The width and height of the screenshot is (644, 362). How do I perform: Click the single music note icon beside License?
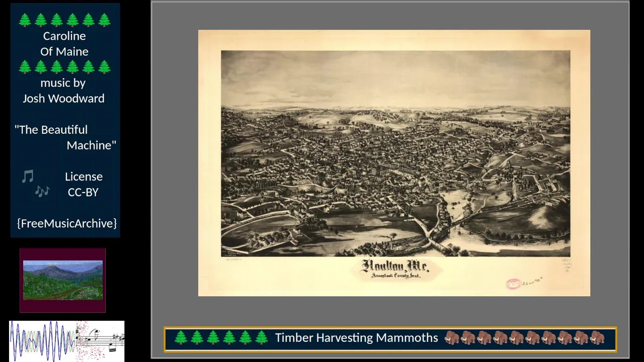(x=28, y=176)
